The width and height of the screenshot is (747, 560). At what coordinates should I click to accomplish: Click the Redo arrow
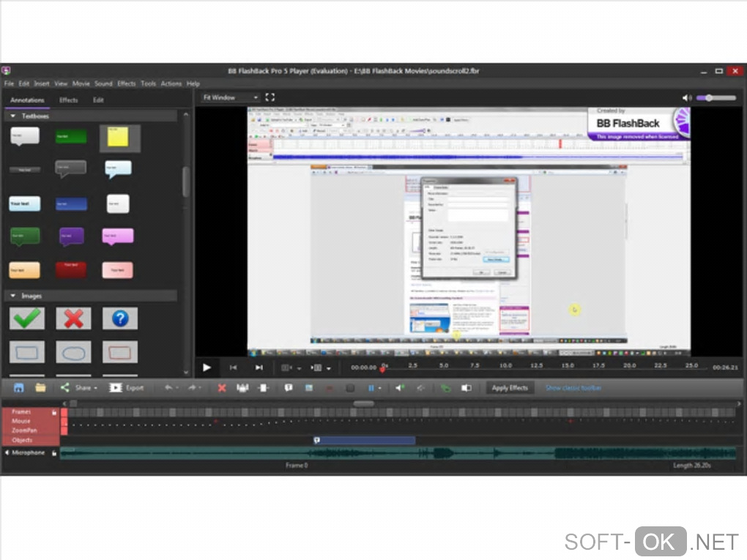(x=192, y=388)
